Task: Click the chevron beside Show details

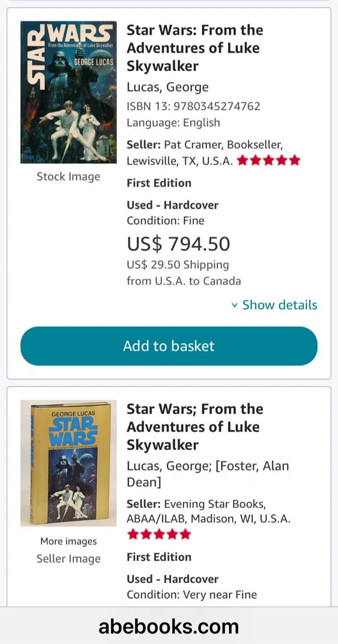Action: click(235, 305)
